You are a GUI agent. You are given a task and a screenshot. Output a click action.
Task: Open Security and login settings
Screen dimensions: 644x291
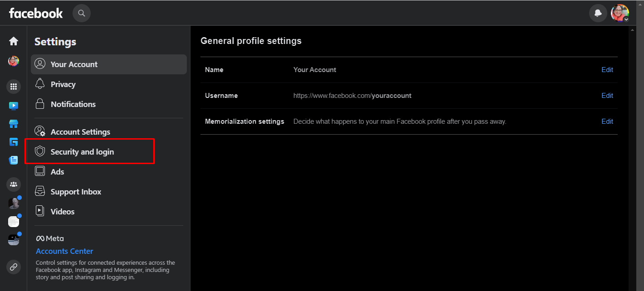(82, 152)
